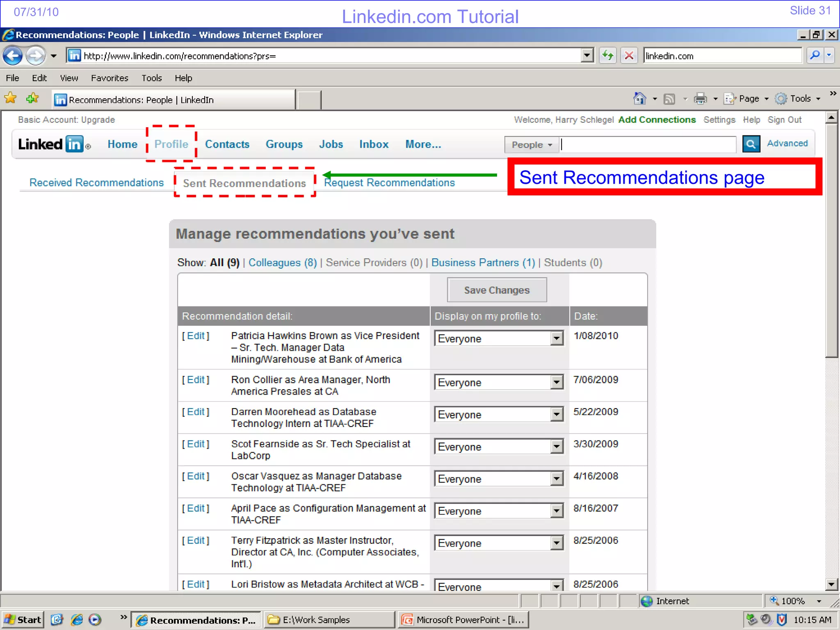Viewport: 840px width, 630px height.
Task: Switch to the Received Recommendations tab
Action: [96, 183]
